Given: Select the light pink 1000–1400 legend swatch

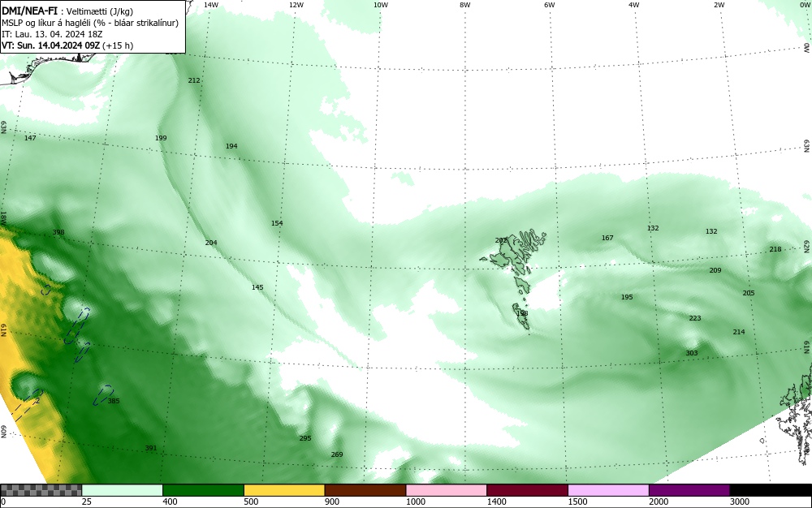Looking at the screenshot, I should [447, 490].
